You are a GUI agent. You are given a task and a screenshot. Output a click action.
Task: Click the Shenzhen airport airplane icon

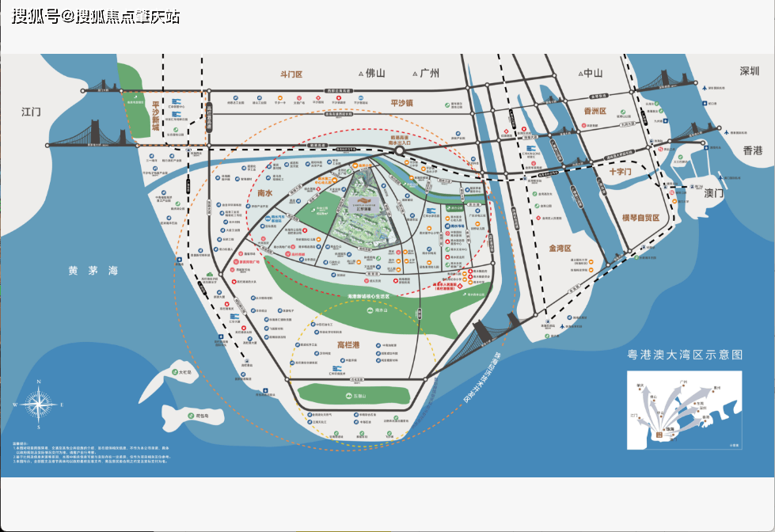[704, 86]
